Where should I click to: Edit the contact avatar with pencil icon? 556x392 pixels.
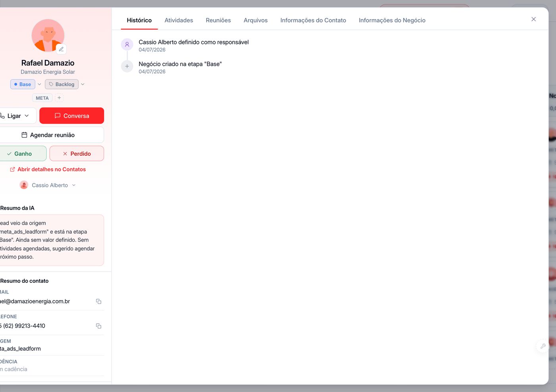tap(61, 49)
